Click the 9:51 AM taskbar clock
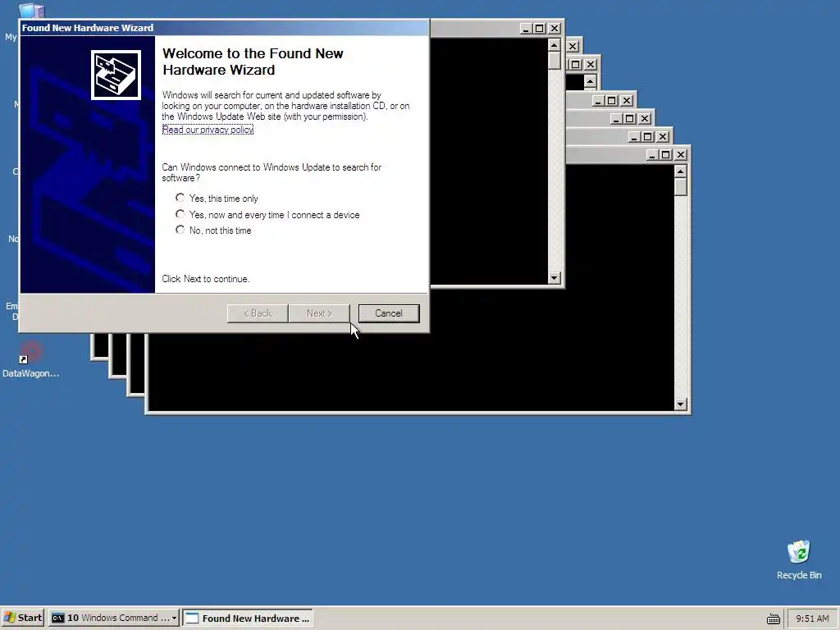 point(812,619)
